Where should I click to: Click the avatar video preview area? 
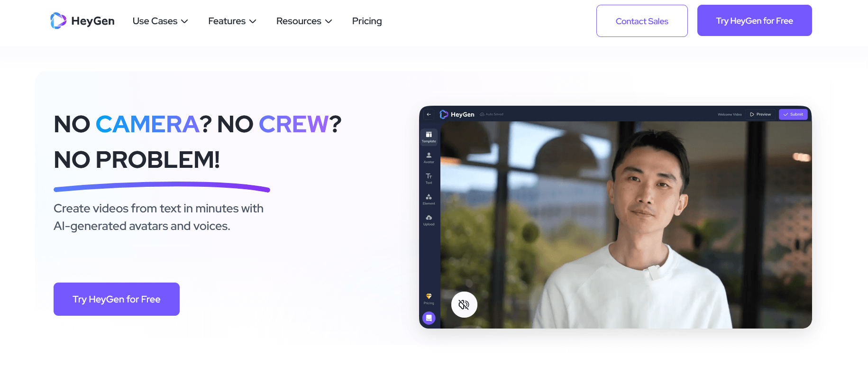[x=626, y=225]
